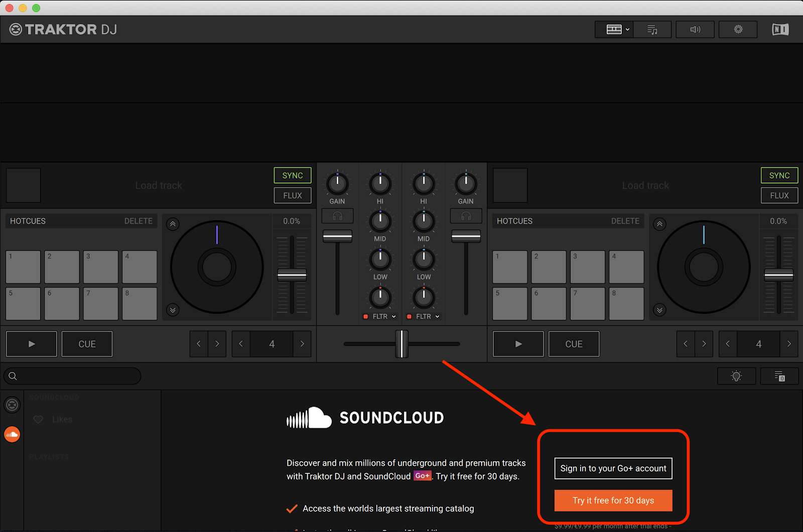Click right deck jog wheel down chevron
The height and width of the screenshot is (532, 803).
pos(659,310)
